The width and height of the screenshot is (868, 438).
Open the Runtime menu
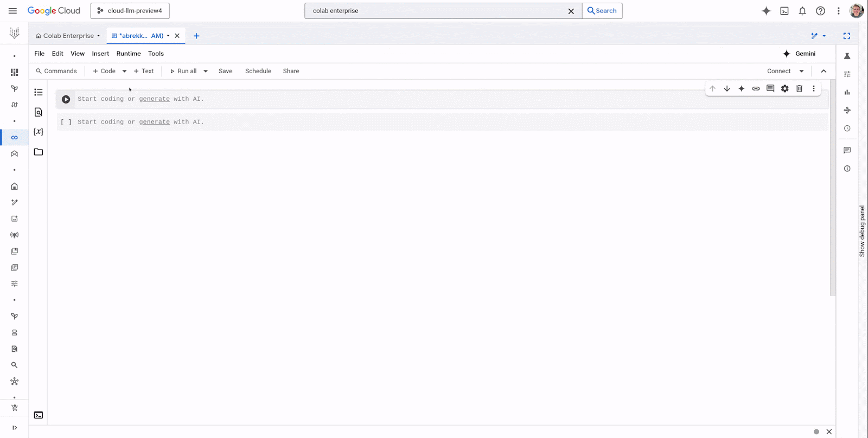(129, 54)
